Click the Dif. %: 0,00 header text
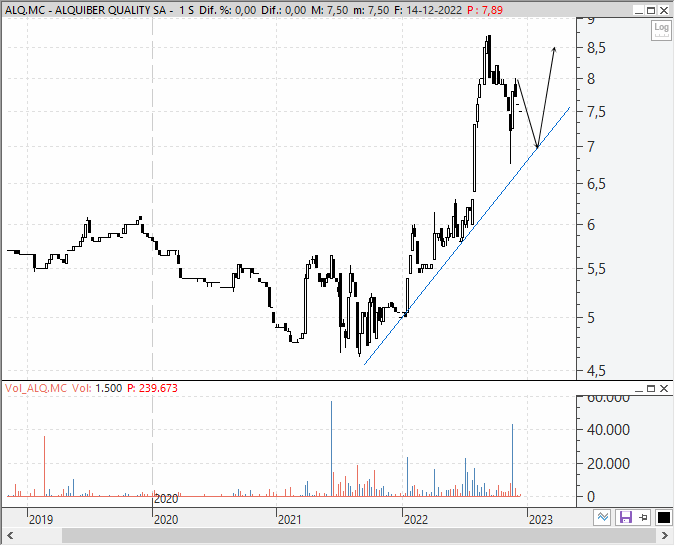This screenshot has width=675, height=546. click(228, 10)
